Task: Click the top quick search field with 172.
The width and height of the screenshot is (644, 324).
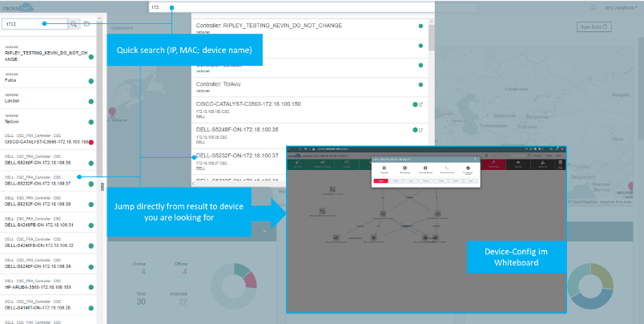Action: pos(292,7)
